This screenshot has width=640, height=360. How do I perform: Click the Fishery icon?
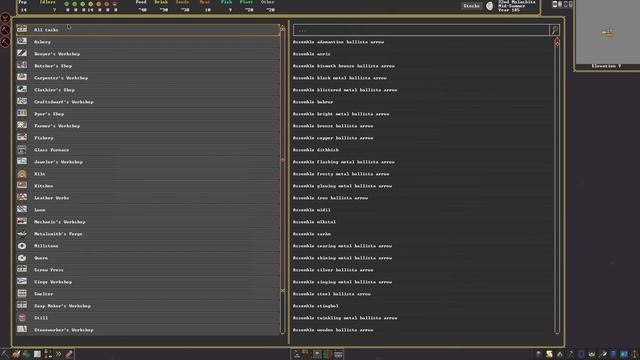click(22, 138)
